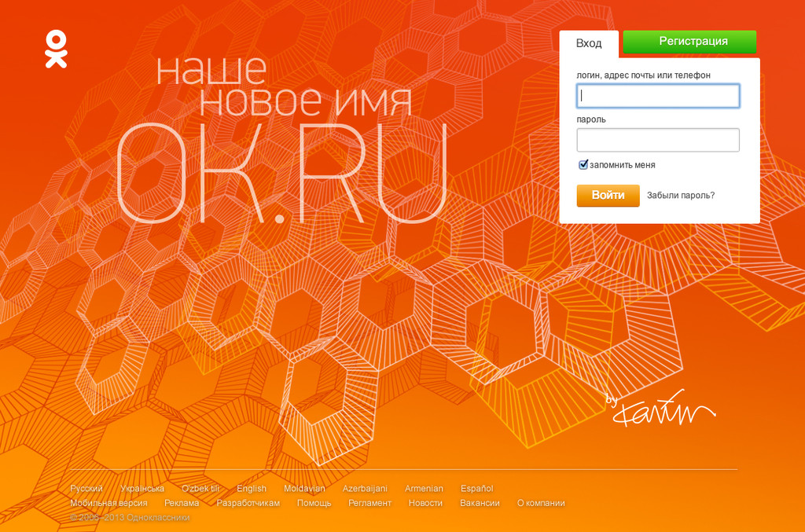This screenshot has height=532, width=805.
Task: Open the Помощь help link
Action: pos(314,503)
